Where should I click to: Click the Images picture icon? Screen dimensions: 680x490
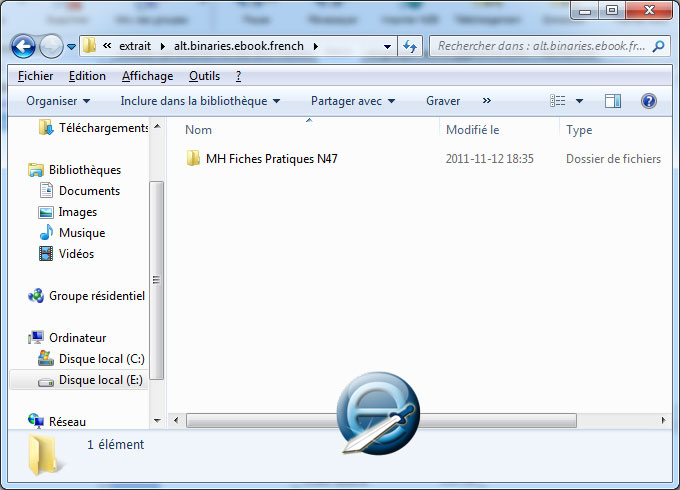tap(46, 212)
